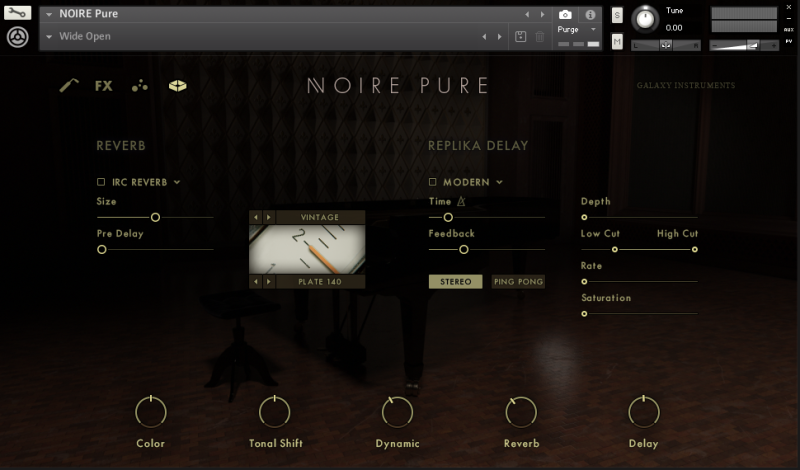The height and width of the screenshot is (470, 800).
Task: Minimize instrument view with the minus icon
Action: 789,18
